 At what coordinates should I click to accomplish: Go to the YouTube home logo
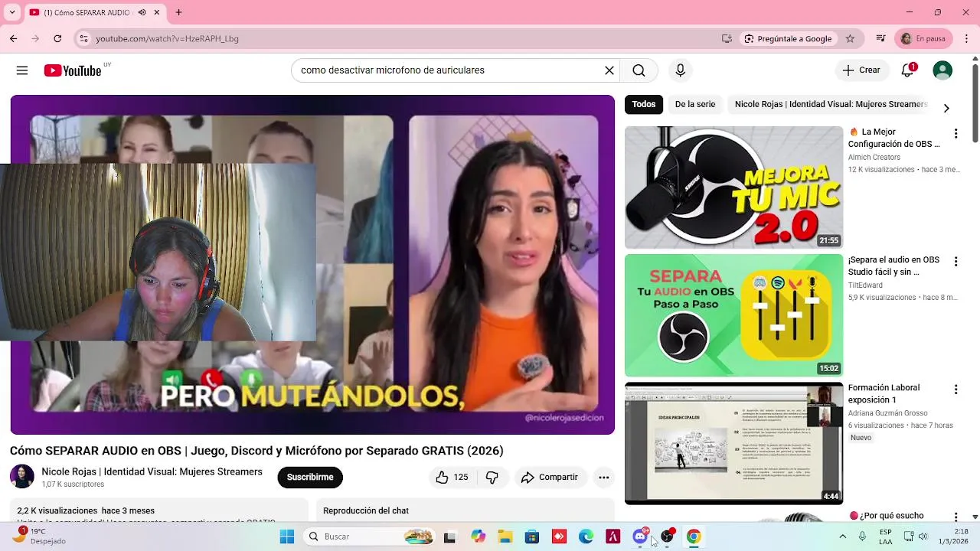(73, 70)
